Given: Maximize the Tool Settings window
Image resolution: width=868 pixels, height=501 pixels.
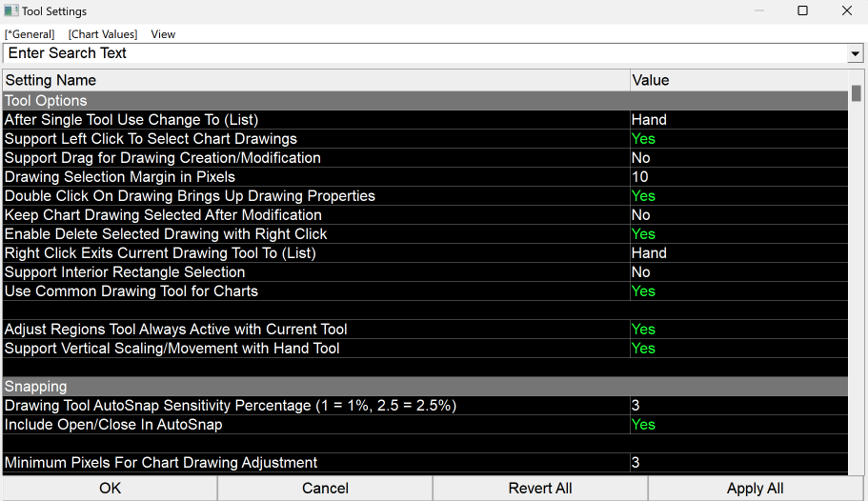Looking at the screenshot, I should (x=802, y=10).
